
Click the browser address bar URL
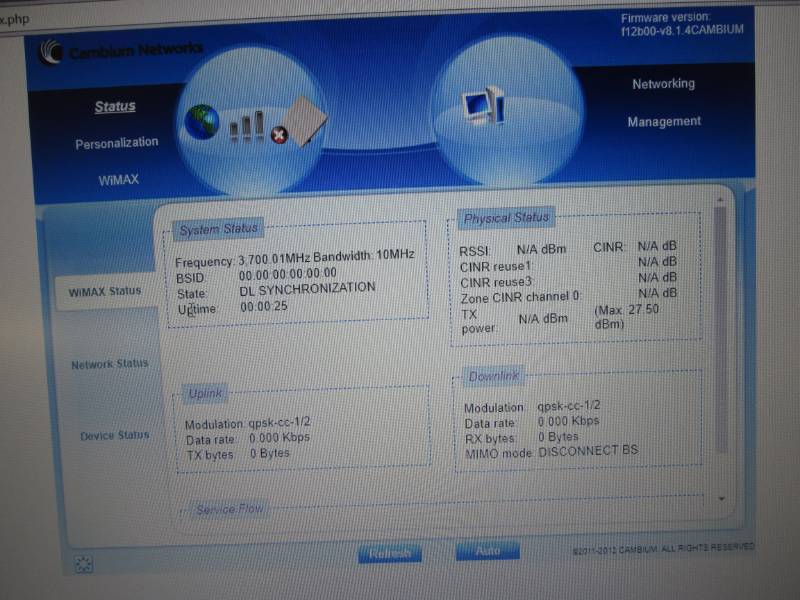15,19
